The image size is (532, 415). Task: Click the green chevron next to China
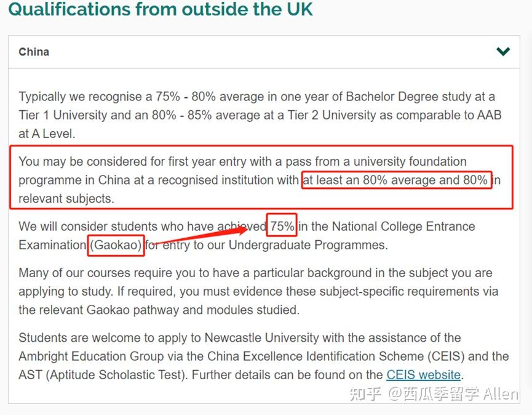point(503,52)
